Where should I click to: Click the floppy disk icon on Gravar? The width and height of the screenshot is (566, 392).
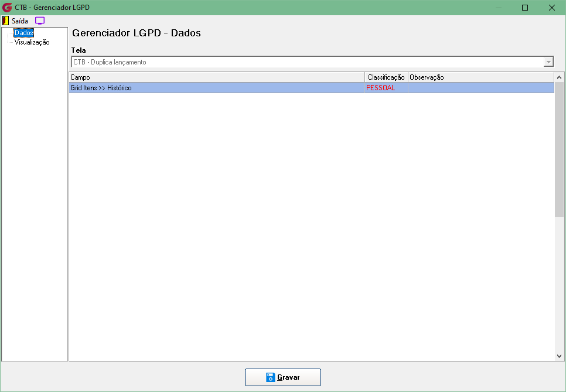(270, 377)
